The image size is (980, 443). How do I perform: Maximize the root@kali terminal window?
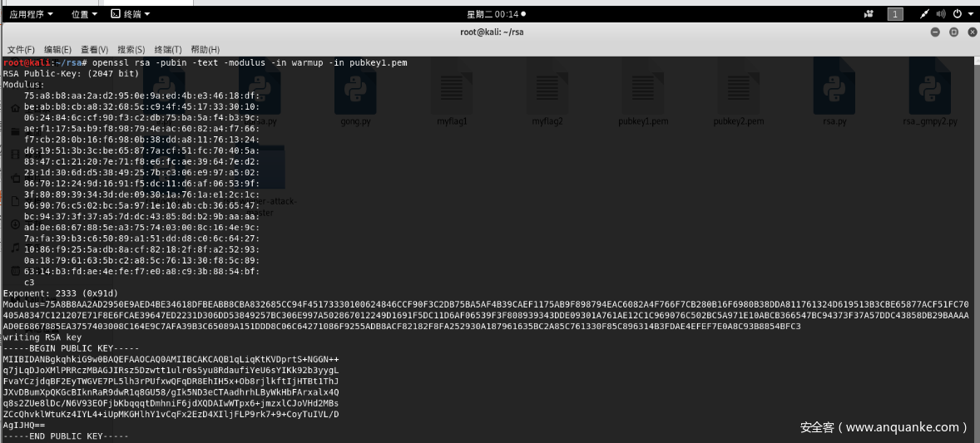(953, 32)
